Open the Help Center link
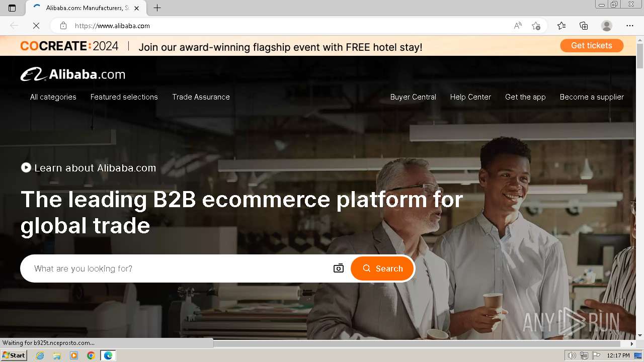644x362 pixels. pos(470,97)
